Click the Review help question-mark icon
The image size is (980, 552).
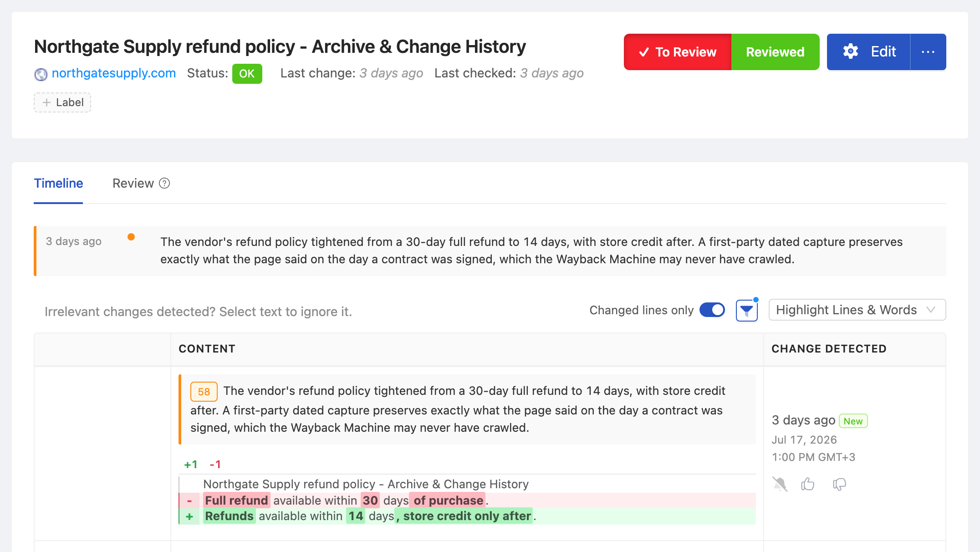[x=164, y=184]
